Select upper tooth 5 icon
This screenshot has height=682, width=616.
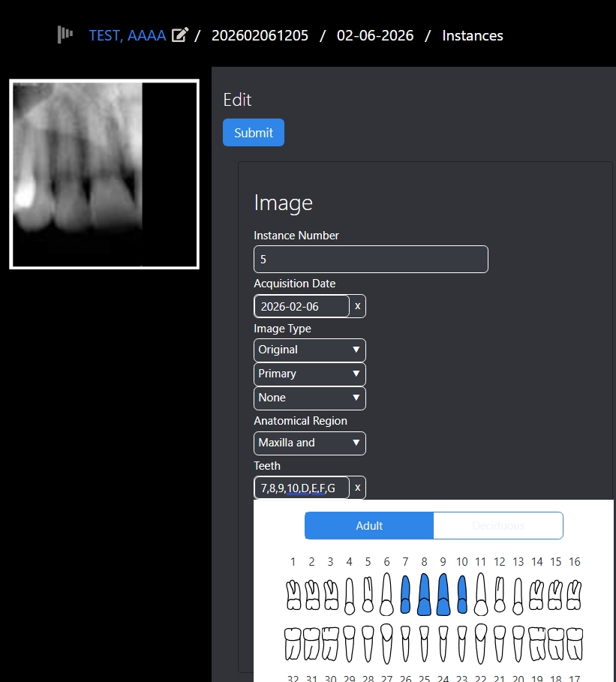(368, 594)
